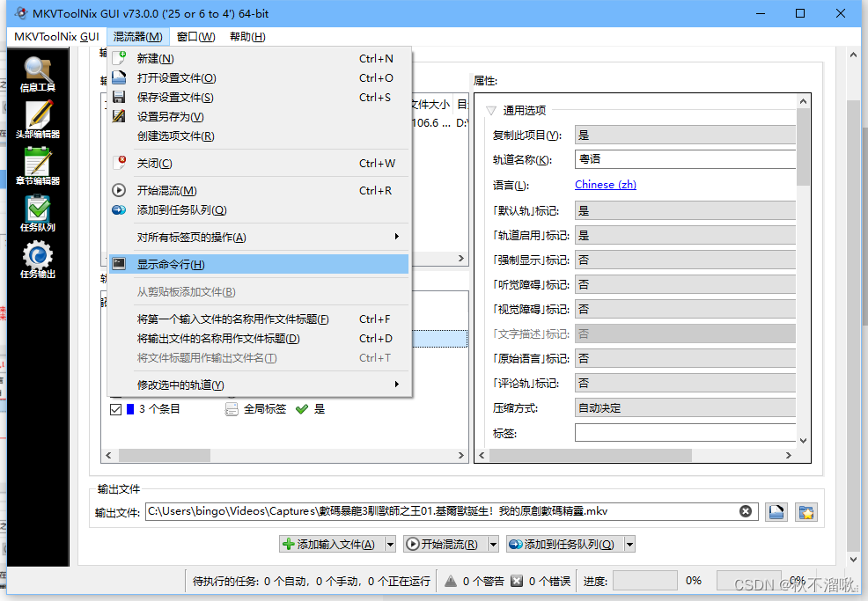
Task: Collapse the 通用选项 section
Action: tap(491, 110)
